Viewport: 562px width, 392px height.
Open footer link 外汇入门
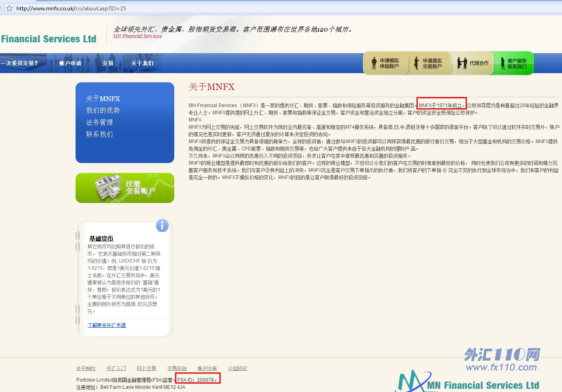pyautogui.click(x=116, y=368)
